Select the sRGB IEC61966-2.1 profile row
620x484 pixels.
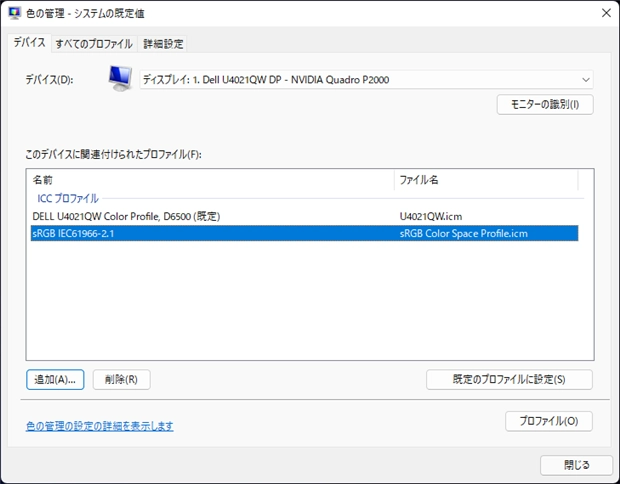(x=304, y=233)
